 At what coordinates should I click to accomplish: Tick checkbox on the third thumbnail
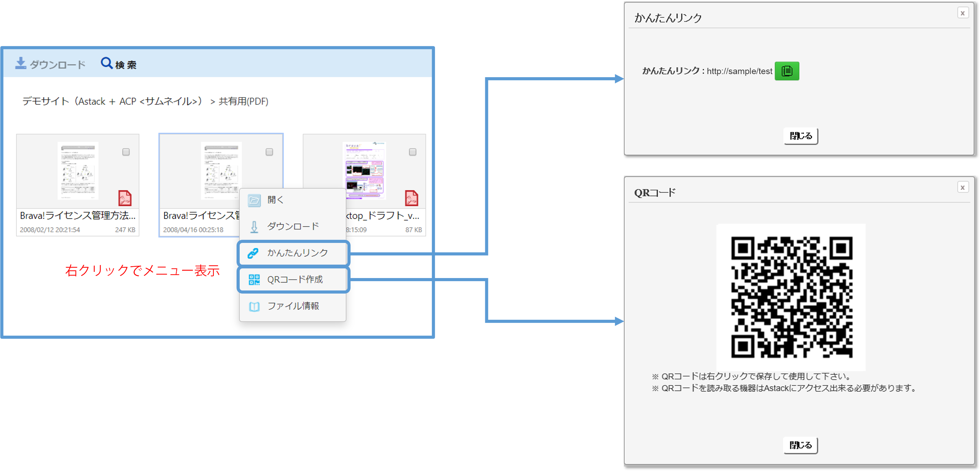click(413, 152)
